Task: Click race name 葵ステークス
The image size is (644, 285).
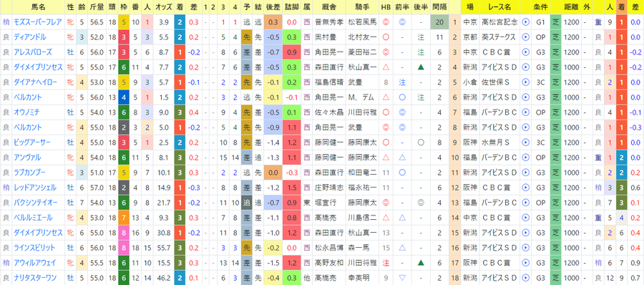Action: (499, 37)
